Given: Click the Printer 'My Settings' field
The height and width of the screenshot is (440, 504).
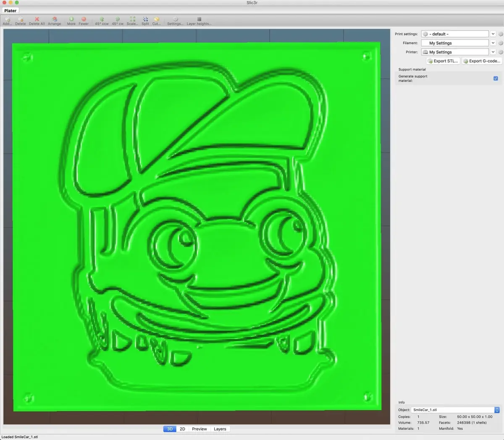Looking at the screenshot, I should pyautogui.click(x=455, y=52).
